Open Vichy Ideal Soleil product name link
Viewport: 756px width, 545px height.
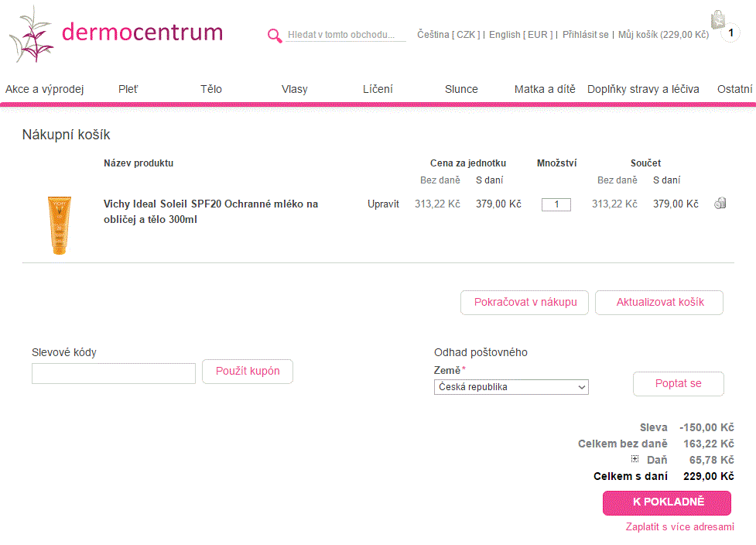pos(210,211)
